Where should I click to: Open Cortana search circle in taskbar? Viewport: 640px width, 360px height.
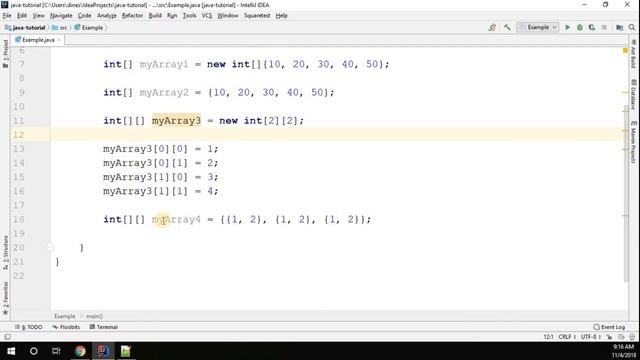(33, 351)
